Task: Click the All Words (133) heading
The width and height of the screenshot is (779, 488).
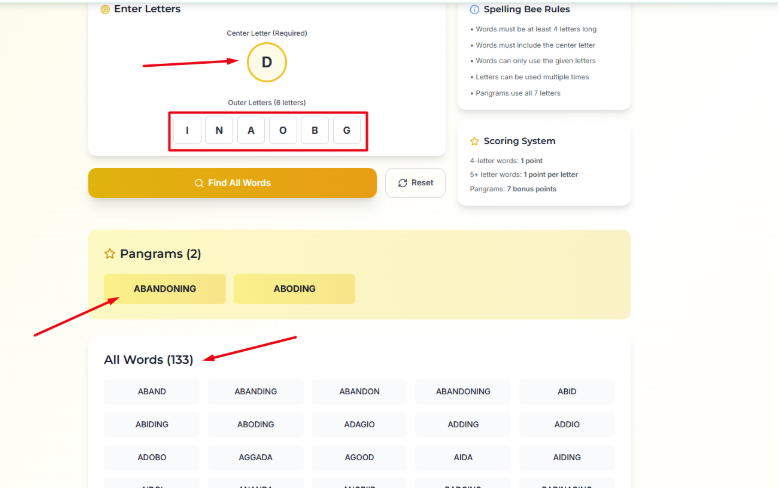Action: [149, 360]
